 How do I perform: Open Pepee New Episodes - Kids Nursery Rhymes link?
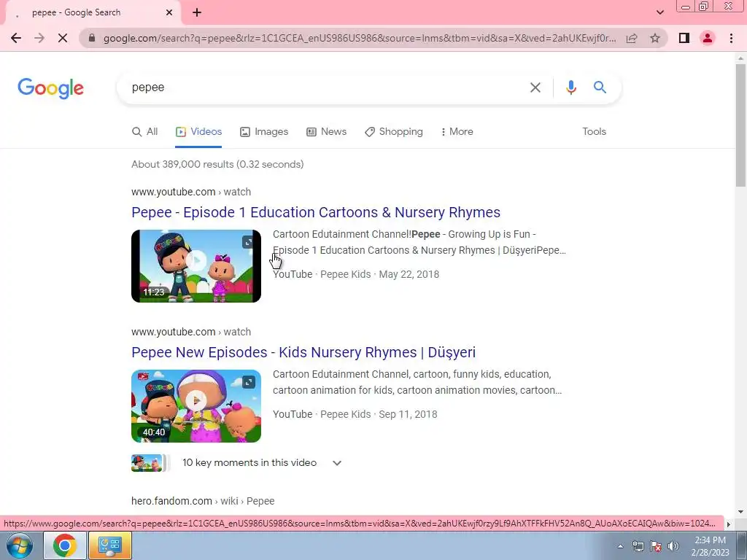(303, 352)
